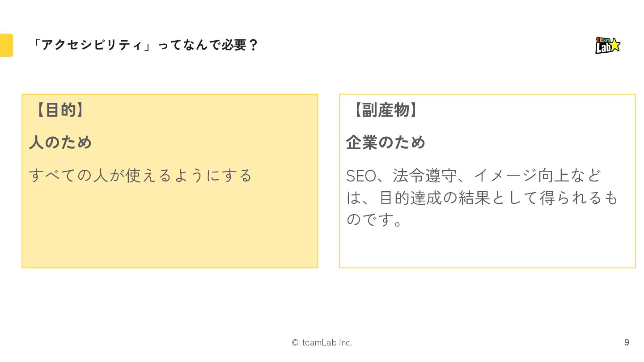Click the slide page number 9
Screen dimensions: 644x362
pos(627,342)
